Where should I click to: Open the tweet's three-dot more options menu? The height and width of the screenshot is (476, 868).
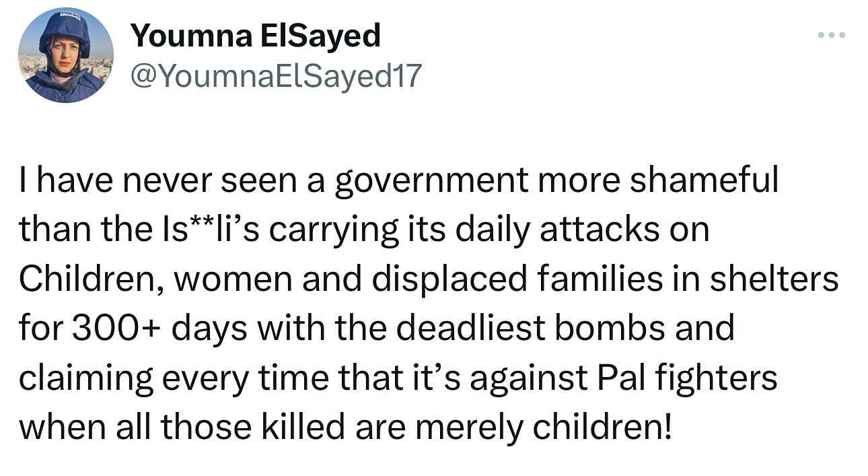click(x=832, y=34)
